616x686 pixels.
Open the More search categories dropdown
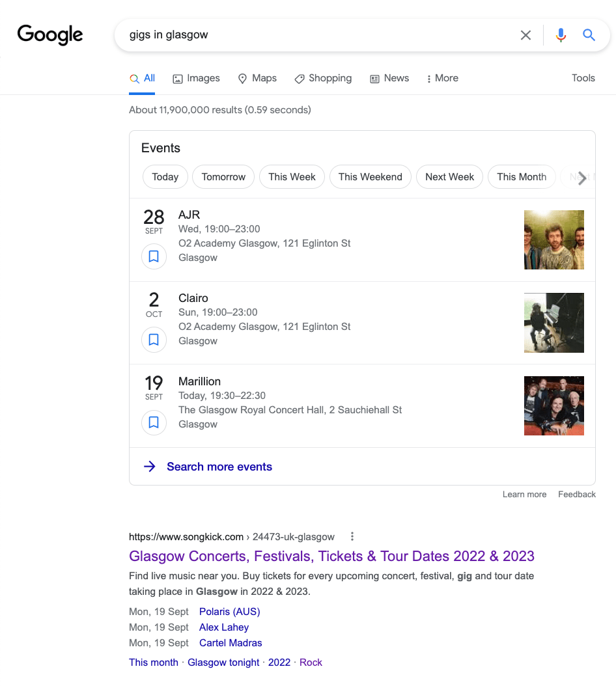point(442,78)
